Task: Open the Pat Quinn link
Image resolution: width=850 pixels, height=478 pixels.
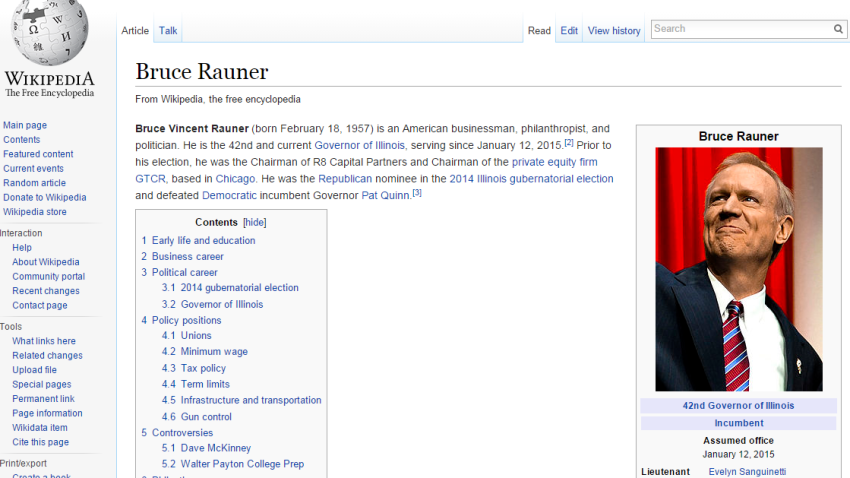Action: tap(385, 196)
